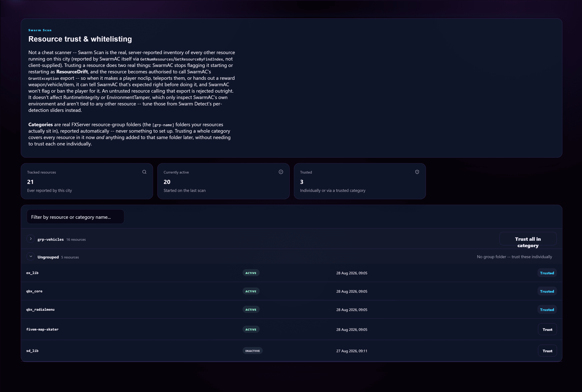The height and width of the screenshot is (392, 582).
Task: Click the Swarm Scan heading label
Action: click(40, 30)
